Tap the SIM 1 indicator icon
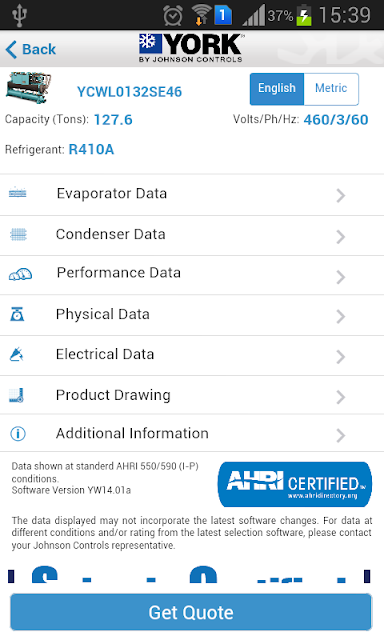Viewport: 384px width, 640px height. pyautogui.click(x=223, y=16)
